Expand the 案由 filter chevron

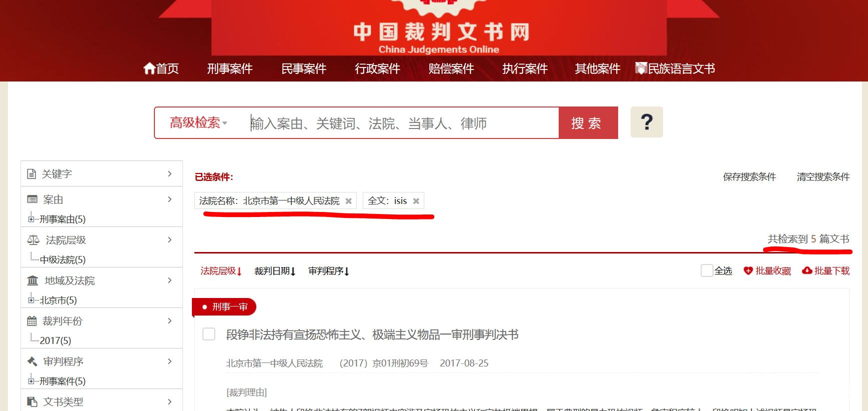170,199
